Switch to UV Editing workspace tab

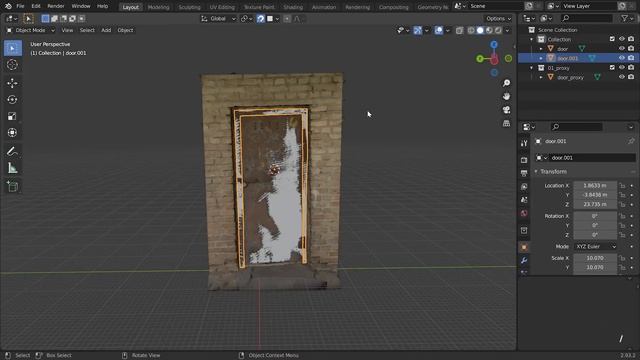222,7
